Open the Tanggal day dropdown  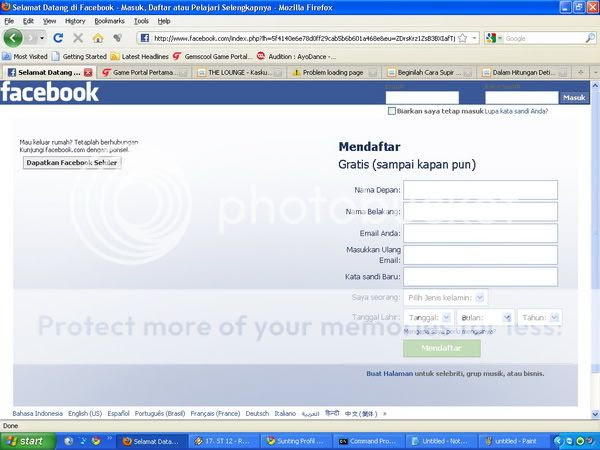click(x=429, y=318)
